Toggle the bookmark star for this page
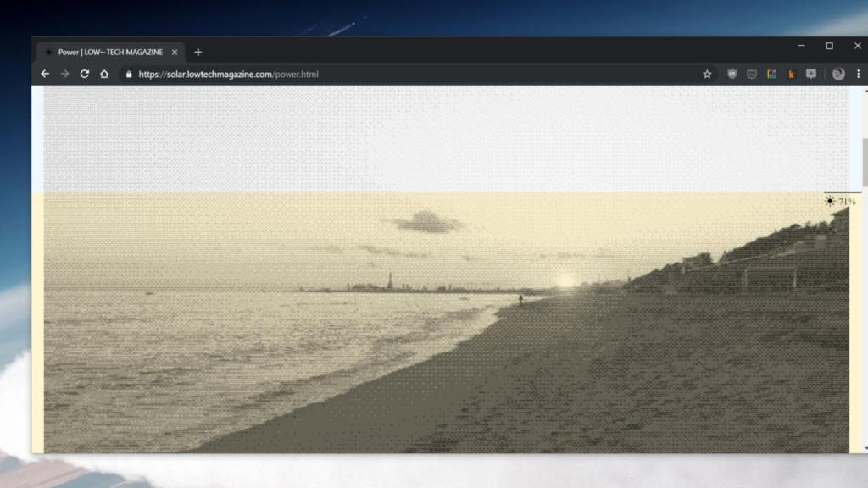The width and height of the screenshot is (868, 488). 708,74
